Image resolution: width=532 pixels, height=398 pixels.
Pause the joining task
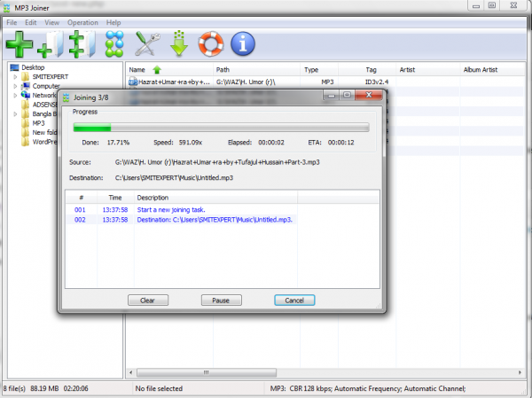[x=221, y=300]
